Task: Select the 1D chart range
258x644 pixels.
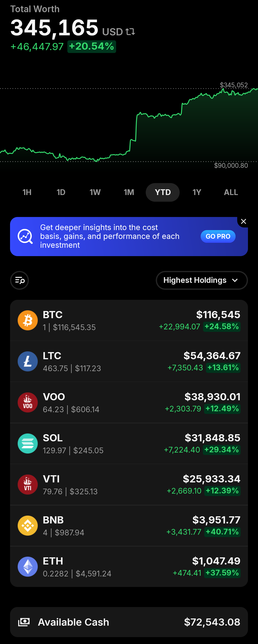Action: coord(61,192)
